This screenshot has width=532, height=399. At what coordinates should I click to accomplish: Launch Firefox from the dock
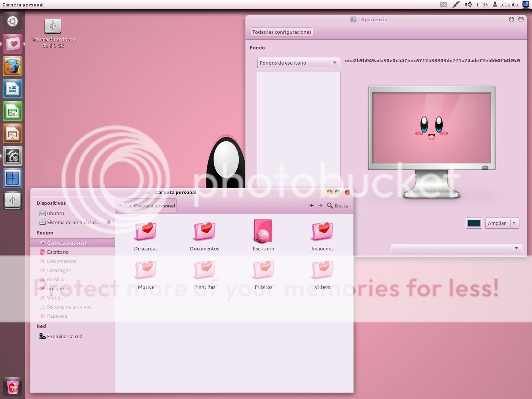point(13,66)
